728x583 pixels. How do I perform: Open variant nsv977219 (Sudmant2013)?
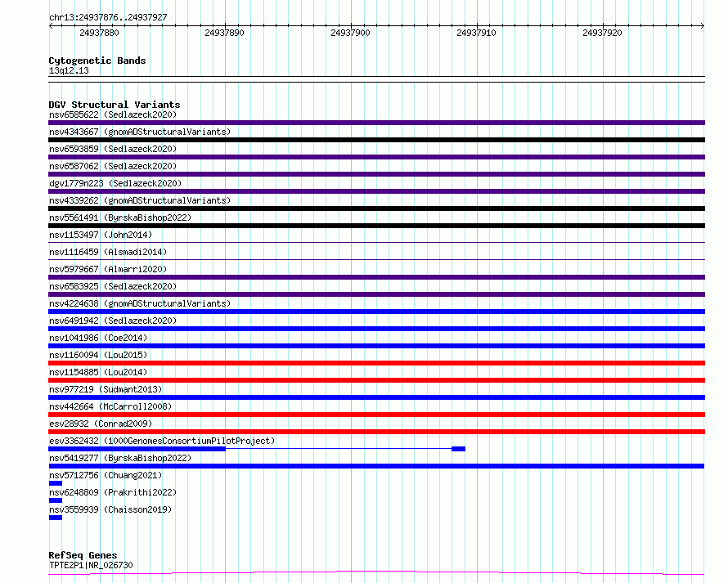click(x=106, y=389)
